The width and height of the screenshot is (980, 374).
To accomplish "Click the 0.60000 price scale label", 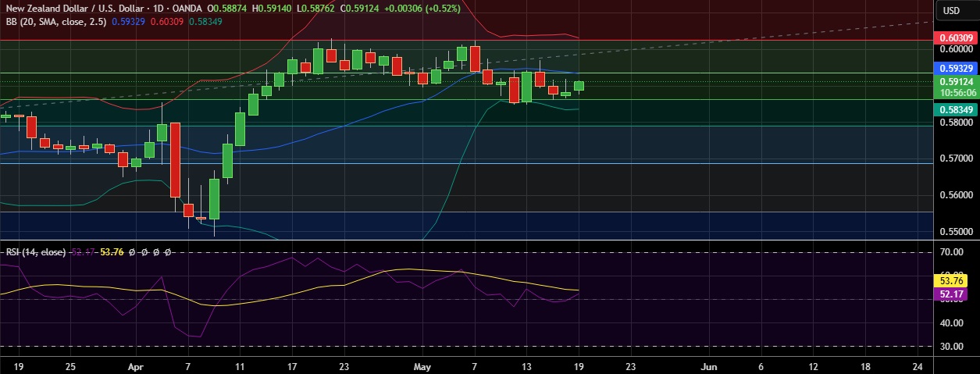I will pyautogui.click(x=957, y=48).
